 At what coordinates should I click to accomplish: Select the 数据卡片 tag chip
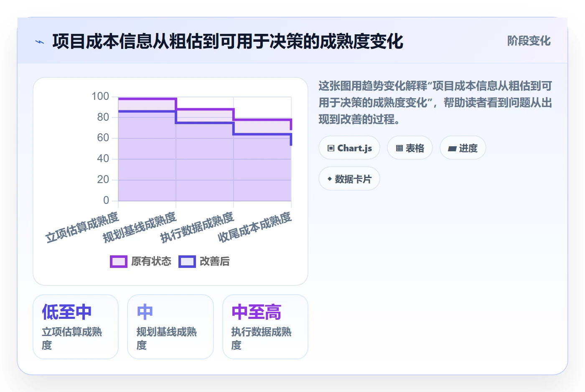point(349,179)
